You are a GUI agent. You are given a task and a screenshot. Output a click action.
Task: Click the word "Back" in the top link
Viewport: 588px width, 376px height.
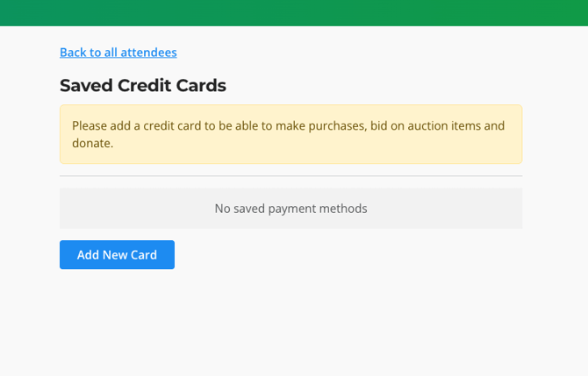pos(74,53)
